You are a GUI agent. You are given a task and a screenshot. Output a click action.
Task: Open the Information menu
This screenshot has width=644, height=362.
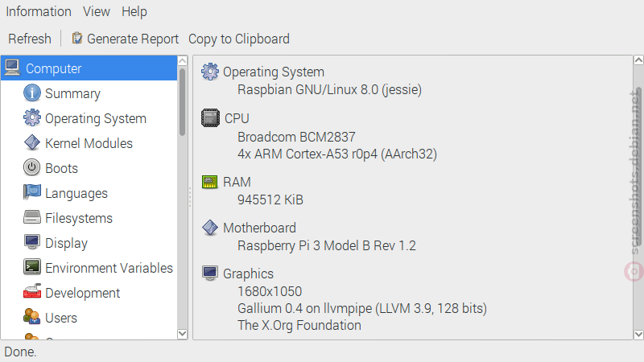(x=39, y=11)
